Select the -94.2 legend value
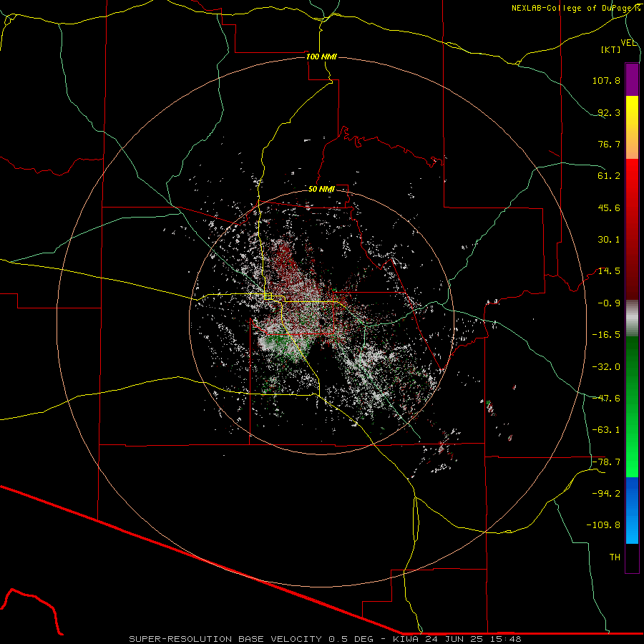Viewport: 644px width, 644px height. click(606, 494)
